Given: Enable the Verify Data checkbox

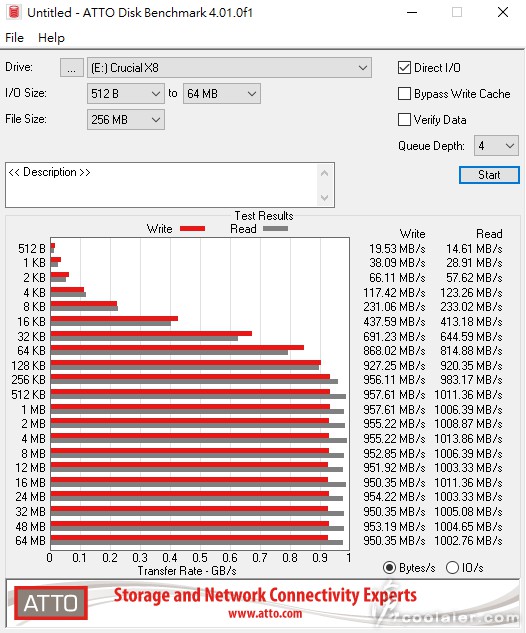Looking at the screenshot, I should pos(404,119).
